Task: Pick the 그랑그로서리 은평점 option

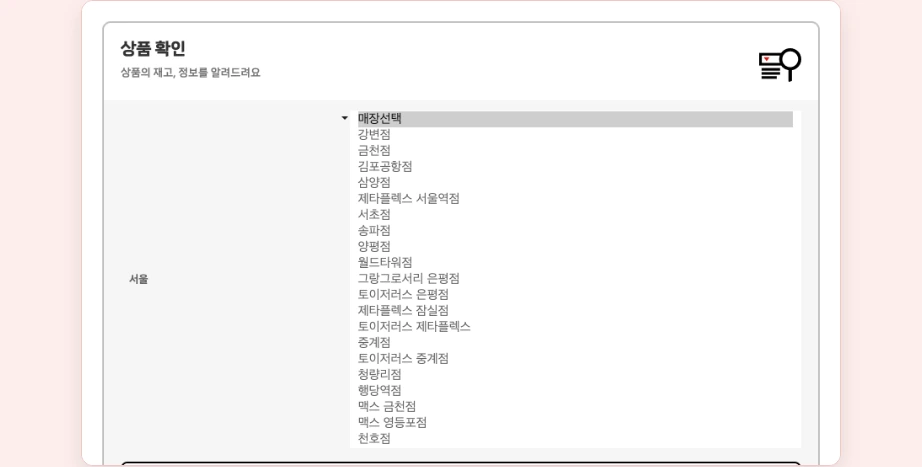Action: [x=575, y=278]
